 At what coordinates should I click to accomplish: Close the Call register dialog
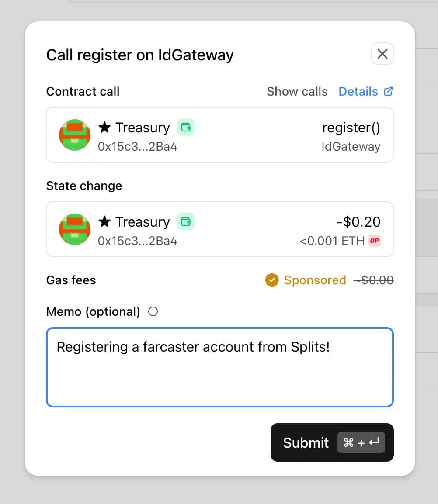[382, 54]
